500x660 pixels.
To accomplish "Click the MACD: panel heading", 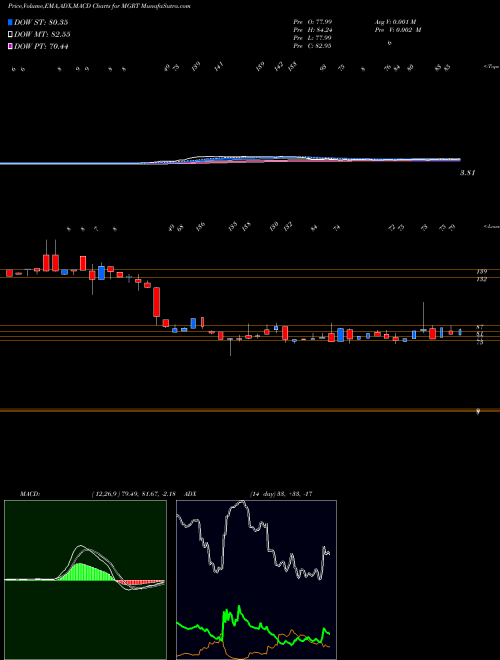I will tap(29, 494).
